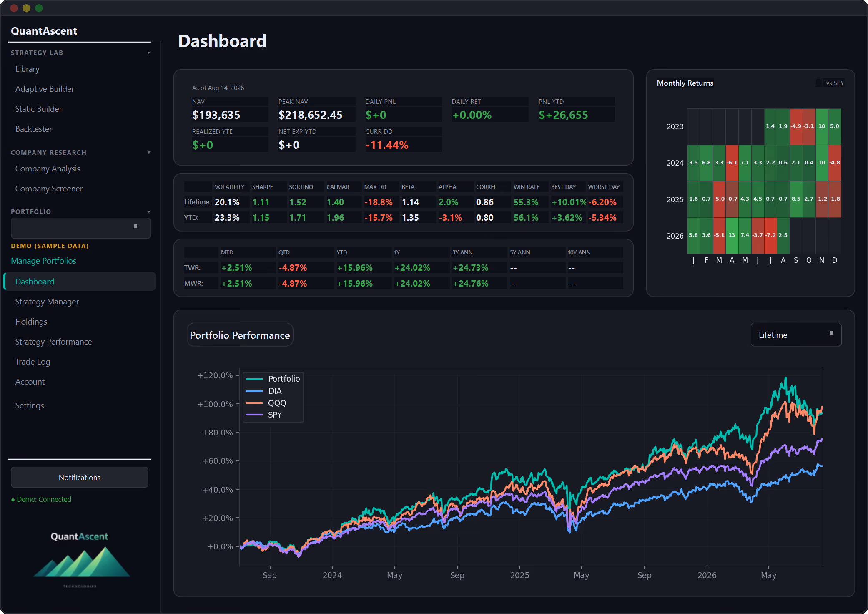Collapse the Strategy Lab section arrow

[149, 53]
